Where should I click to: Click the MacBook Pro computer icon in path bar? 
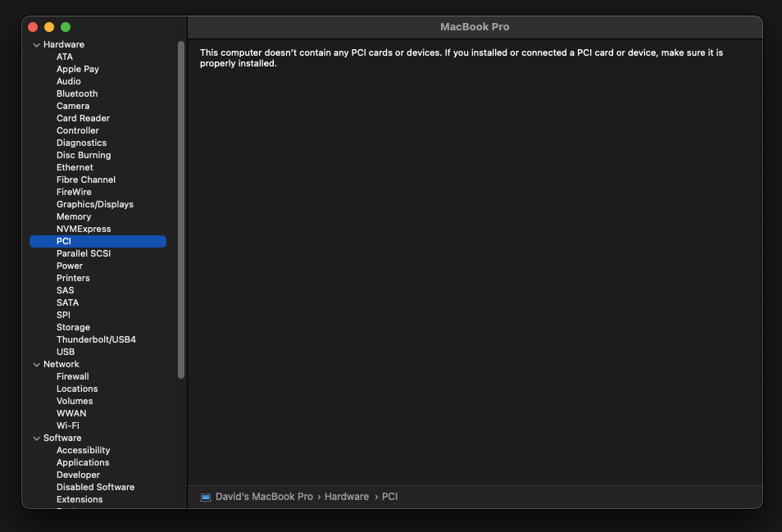coord(206,497)
